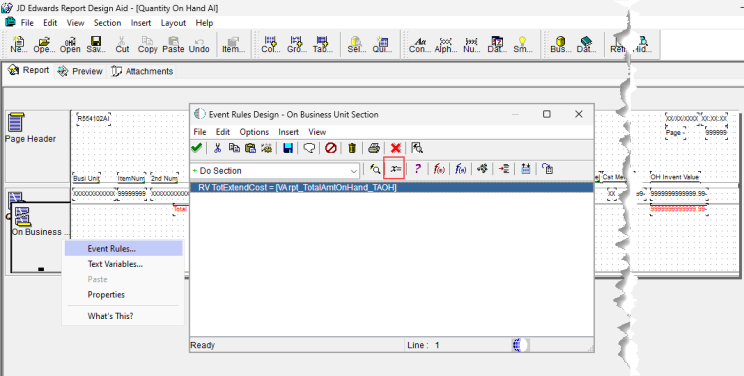Click the trash can Delete icon
744x376 pixels.
click(352, 148)
